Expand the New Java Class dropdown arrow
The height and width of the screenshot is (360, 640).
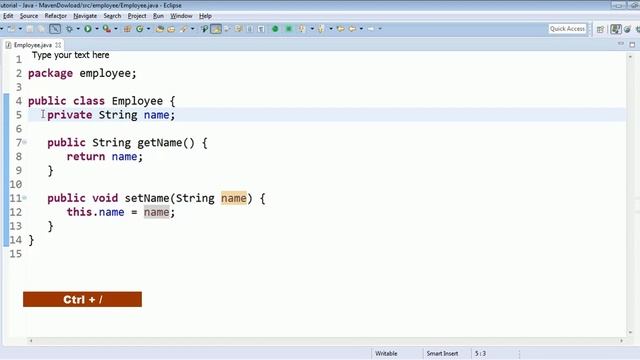[x=149, y=29]
